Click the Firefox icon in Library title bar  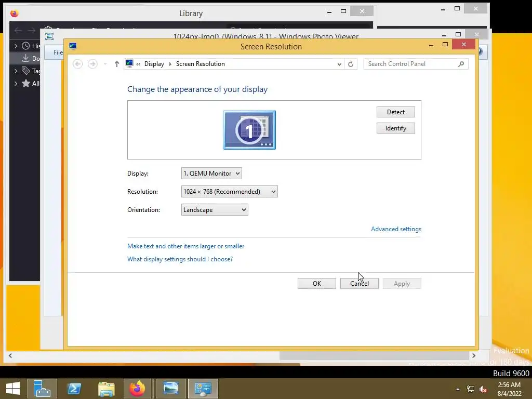[14, 14]
